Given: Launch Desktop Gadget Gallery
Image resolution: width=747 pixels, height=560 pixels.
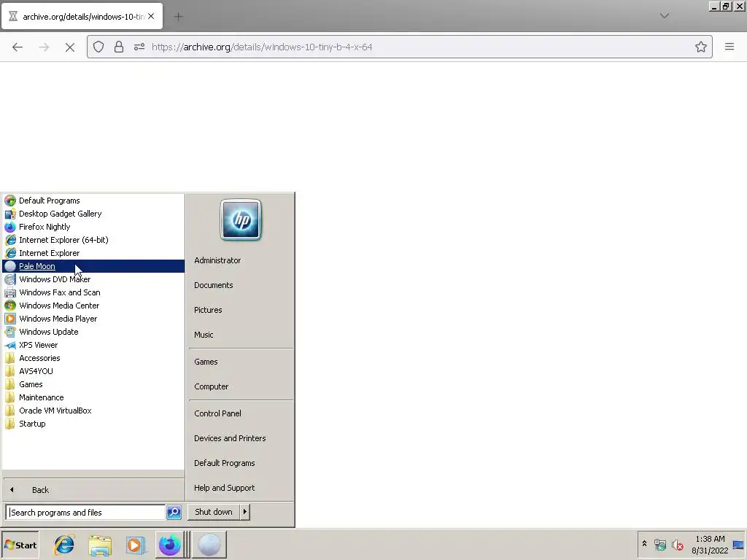Looking at the screenshot, I should 93,214.
